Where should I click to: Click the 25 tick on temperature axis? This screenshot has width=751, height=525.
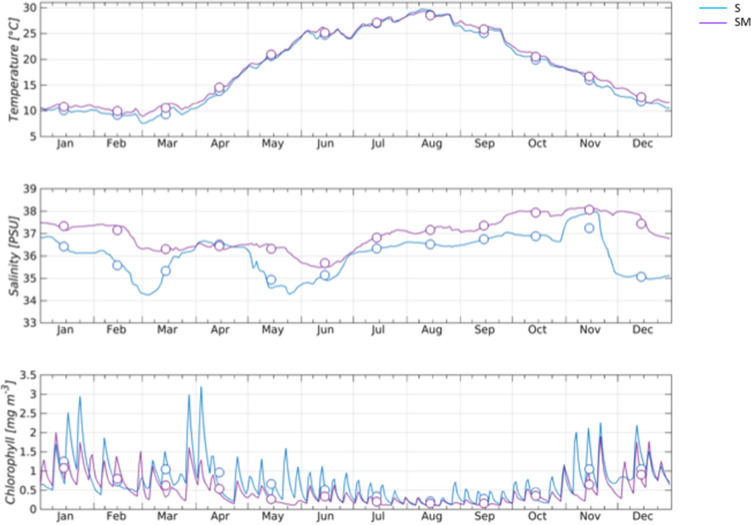(30, 34)
